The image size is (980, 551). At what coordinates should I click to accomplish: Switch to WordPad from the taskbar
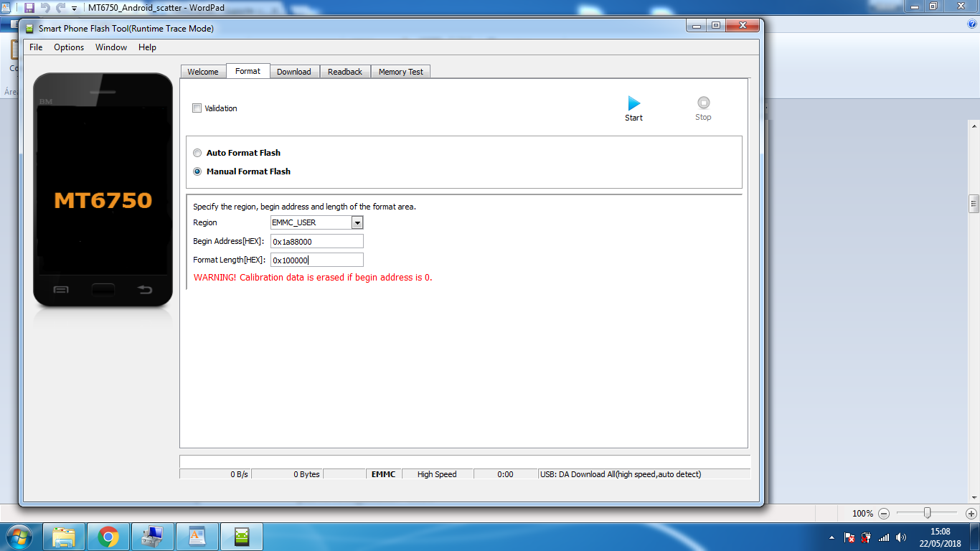click(197, 537)
